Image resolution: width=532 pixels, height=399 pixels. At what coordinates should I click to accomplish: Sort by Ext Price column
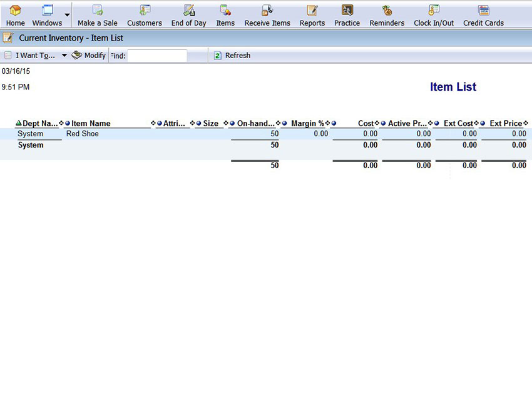506,123
